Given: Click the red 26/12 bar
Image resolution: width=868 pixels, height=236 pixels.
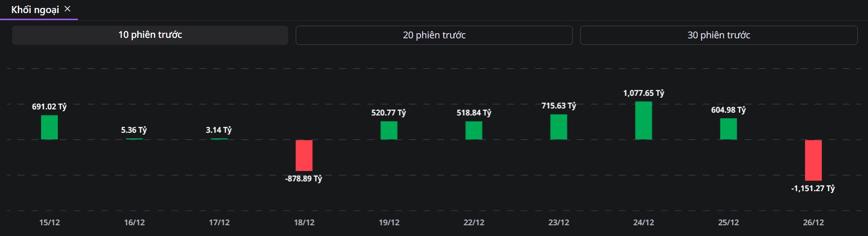Looking at the screenshot, I should click(813, 160).
